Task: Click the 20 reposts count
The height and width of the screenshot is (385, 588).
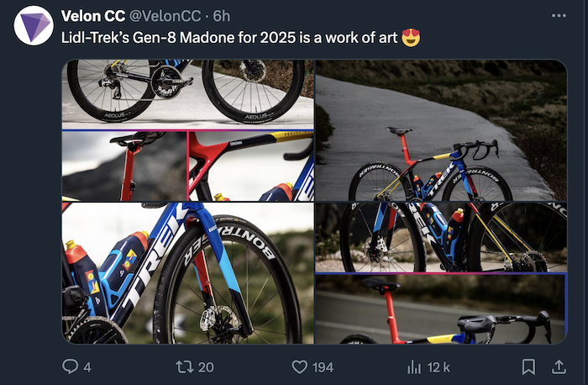Action: [205, 367]
